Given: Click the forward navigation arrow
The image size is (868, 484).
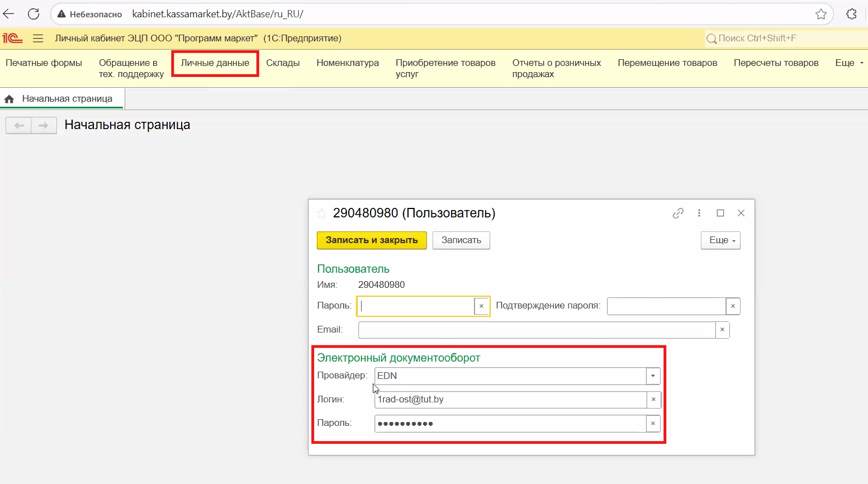Looking at the screenshot, I should point(44,125).
